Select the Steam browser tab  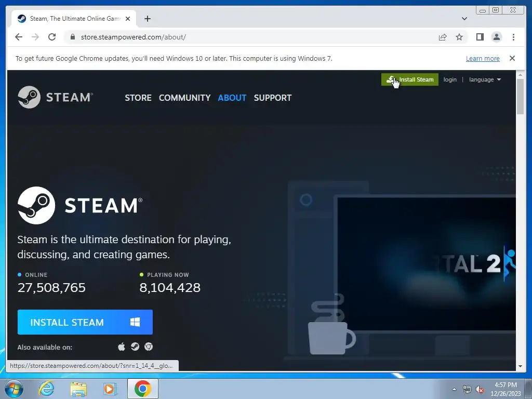tap(74, 19)
